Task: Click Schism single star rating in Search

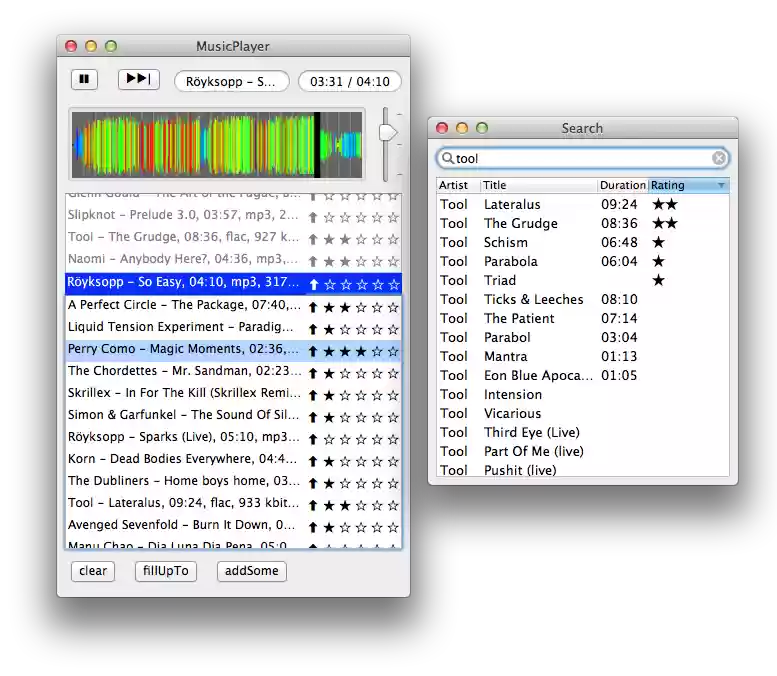Action: coord(659,242)
